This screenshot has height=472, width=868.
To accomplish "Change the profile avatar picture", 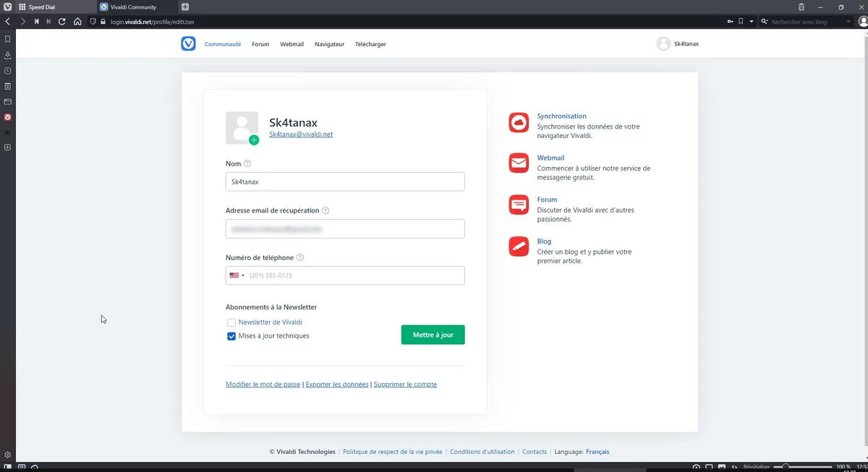I will click(x=254, y=140).
